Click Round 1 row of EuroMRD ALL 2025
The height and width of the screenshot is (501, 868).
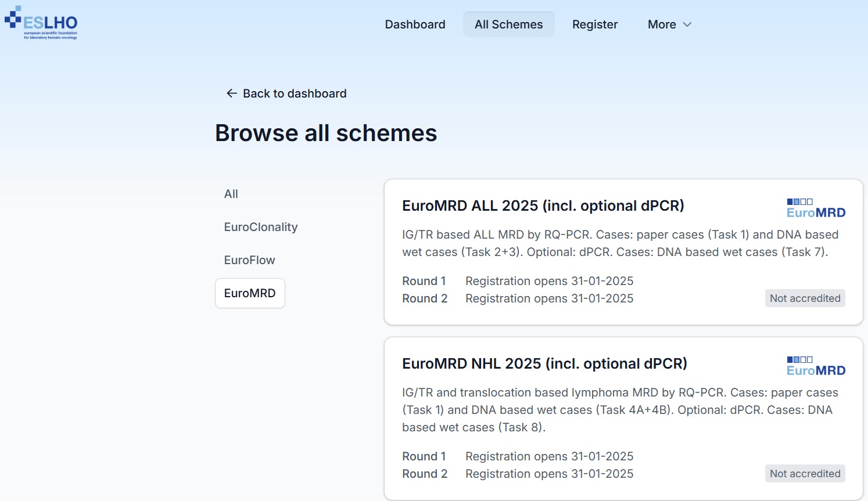[517, 281]
